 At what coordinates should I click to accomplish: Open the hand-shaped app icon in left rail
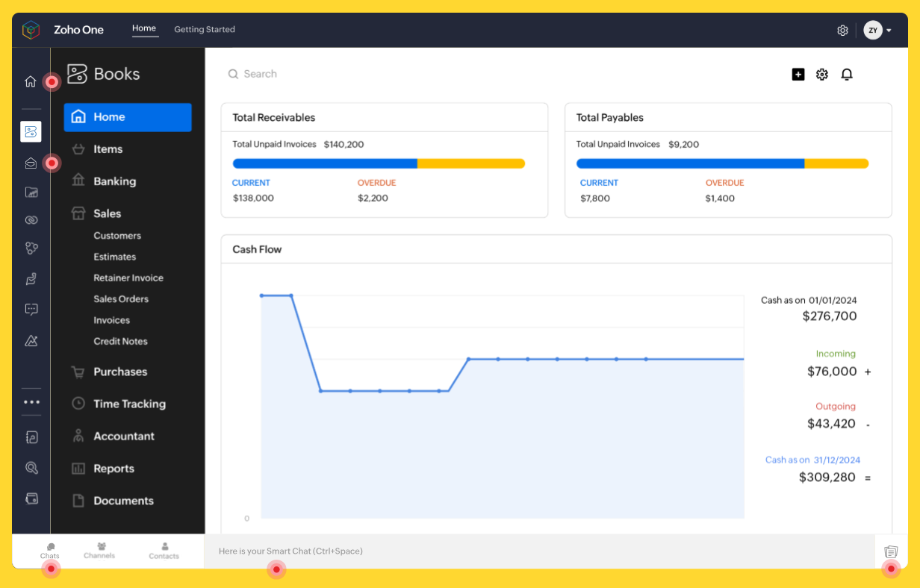click(x=31, y=278)
